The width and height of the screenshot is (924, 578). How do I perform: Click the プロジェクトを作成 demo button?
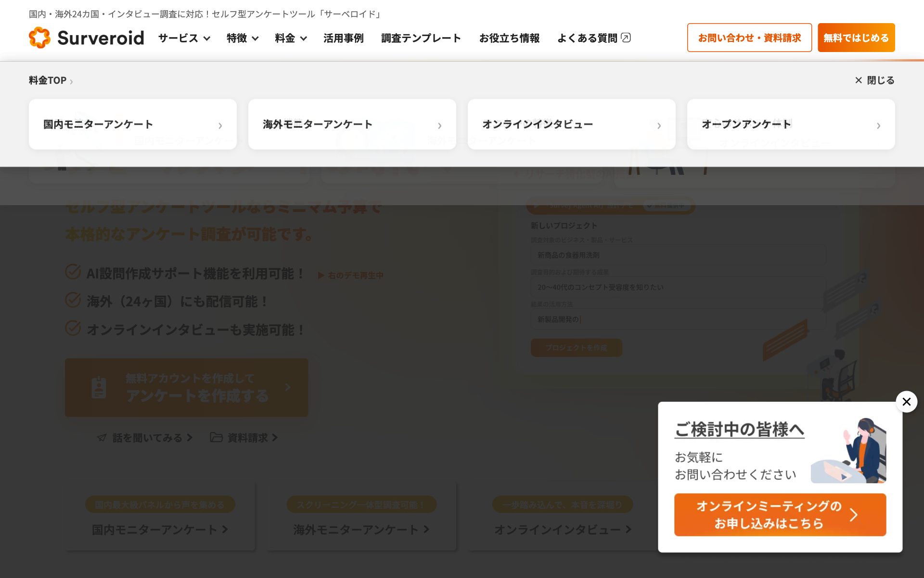[x=576, y=348]
